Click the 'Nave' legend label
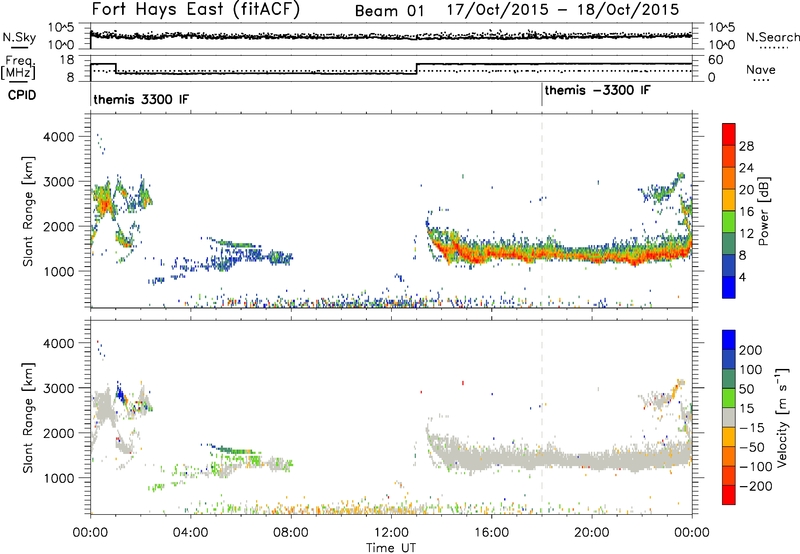800x554 pixels. point(761,69)
